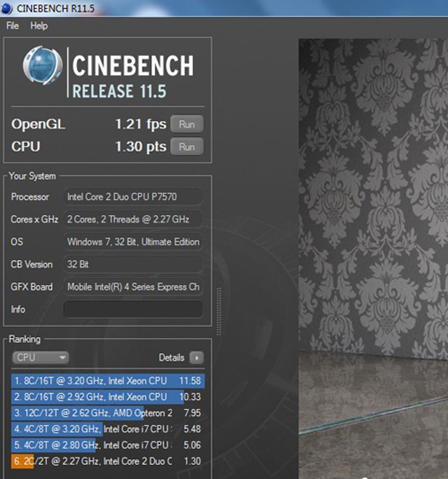448x479 pixels.
Task: Click the rendered wallpaper scene preview
Action: pos(373,258)
